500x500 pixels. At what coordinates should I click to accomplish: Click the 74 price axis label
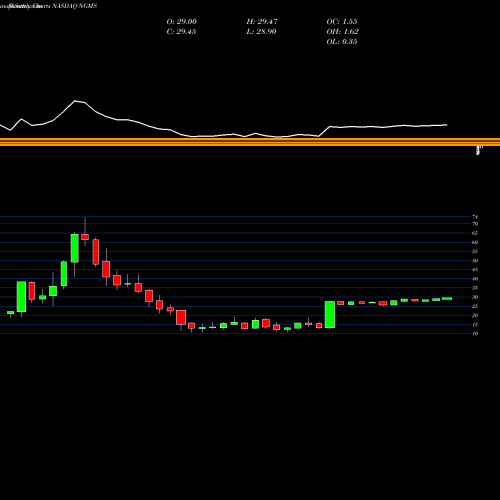pos(475,217)
